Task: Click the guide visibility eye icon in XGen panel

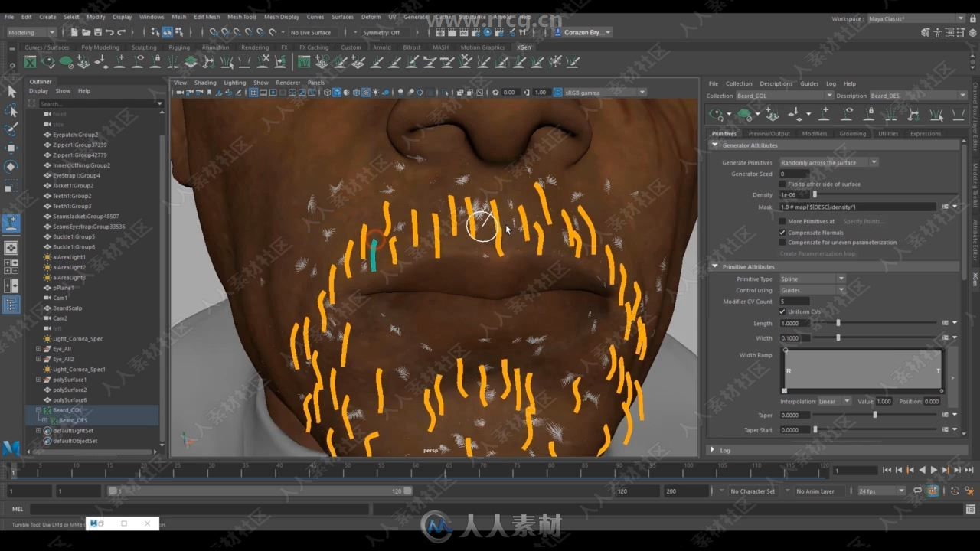Action: coord(848,114)
